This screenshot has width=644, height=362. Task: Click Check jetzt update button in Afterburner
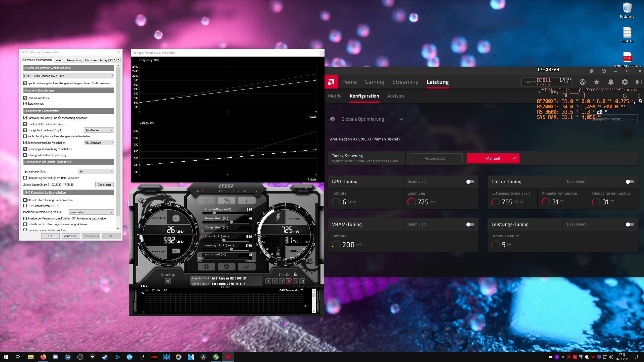tap(105, 185)
